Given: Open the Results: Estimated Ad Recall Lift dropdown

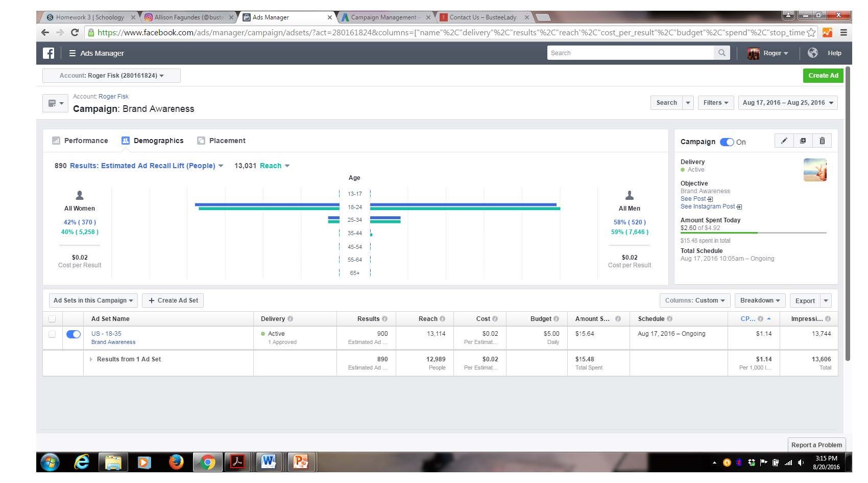Looking at the screenshot, I should point(147,166).
